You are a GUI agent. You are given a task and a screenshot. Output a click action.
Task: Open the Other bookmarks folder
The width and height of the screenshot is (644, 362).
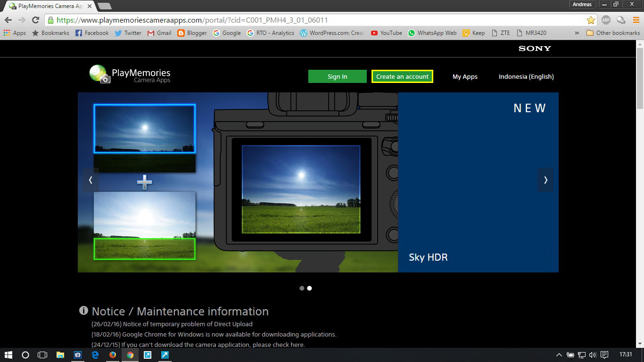click(x=613, y=33)
